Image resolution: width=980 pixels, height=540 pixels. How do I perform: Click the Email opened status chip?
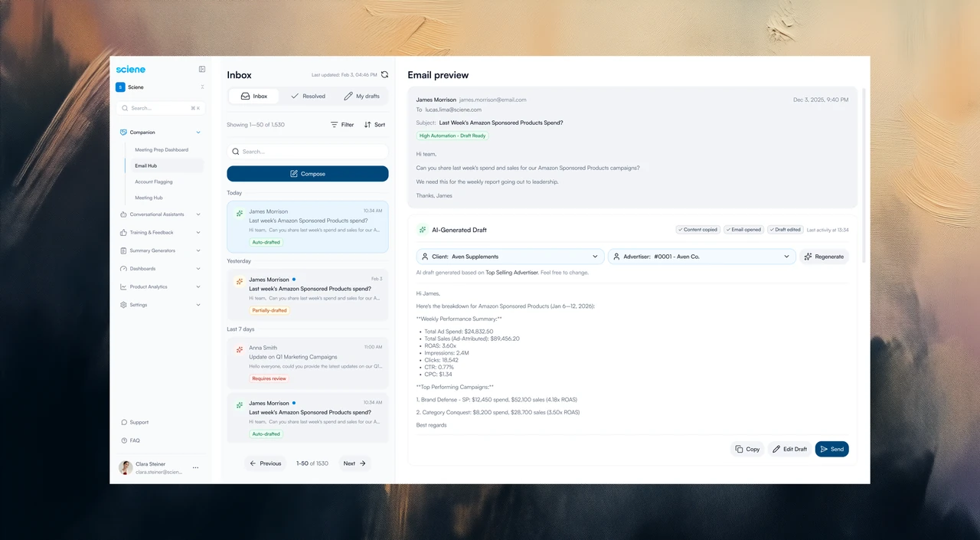click(743, 230)
